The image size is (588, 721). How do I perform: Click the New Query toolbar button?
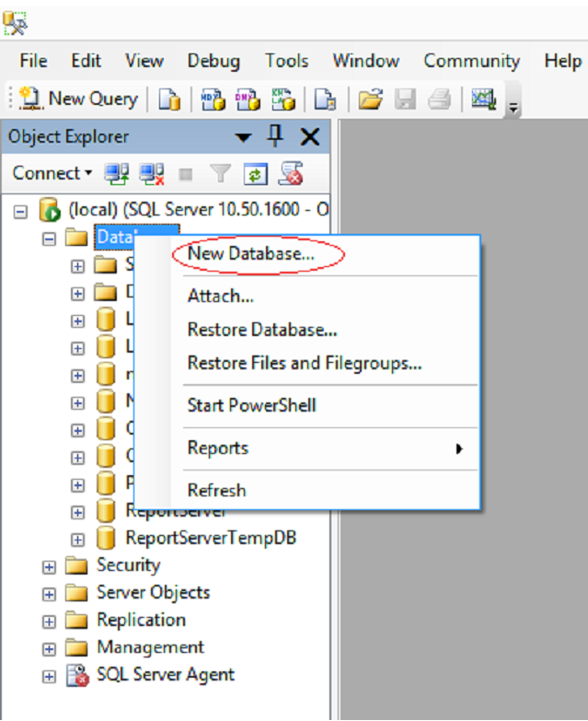(x=78, y=99)
